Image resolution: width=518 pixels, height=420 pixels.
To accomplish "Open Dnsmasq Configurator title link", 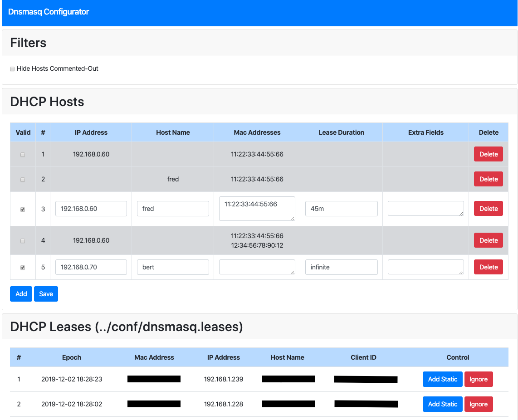I will point(49,12).
